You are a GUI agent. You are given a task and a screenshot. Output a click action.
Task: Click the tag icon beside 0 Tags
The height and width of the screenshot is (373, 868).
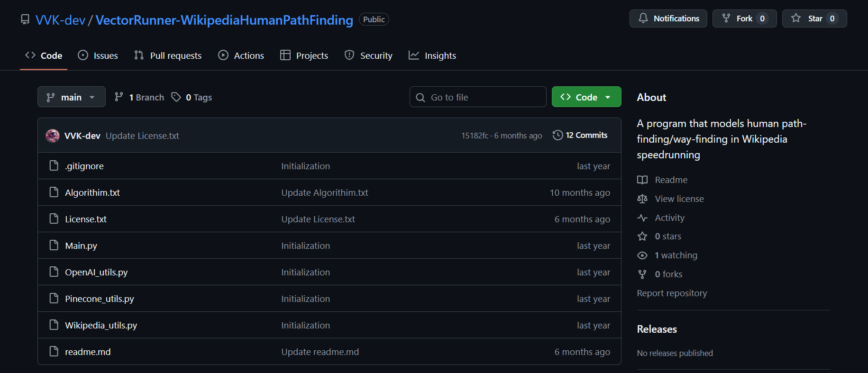tap(176, 97)
